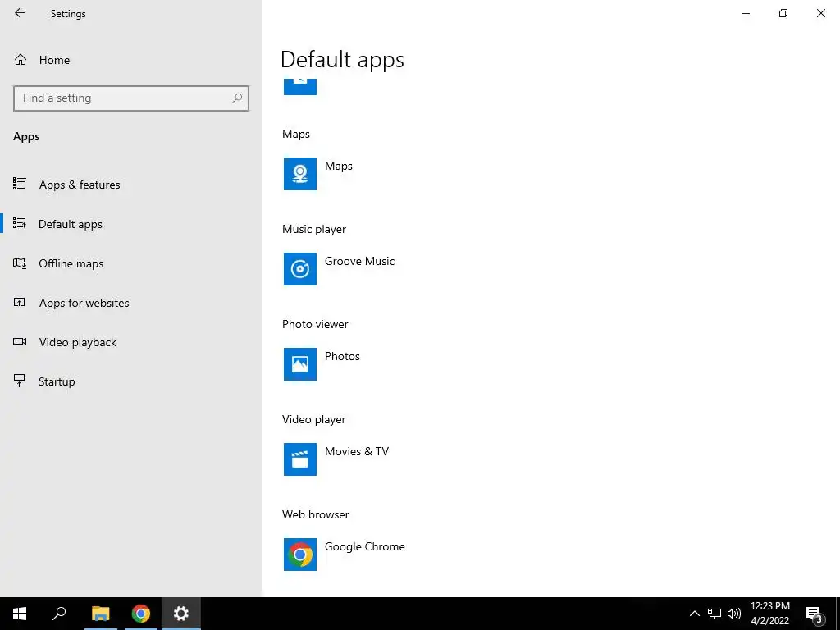This screenshot has width=840, height=630.
Task: Click the Startup sidebar icon
Action: (x=20, y=381)
